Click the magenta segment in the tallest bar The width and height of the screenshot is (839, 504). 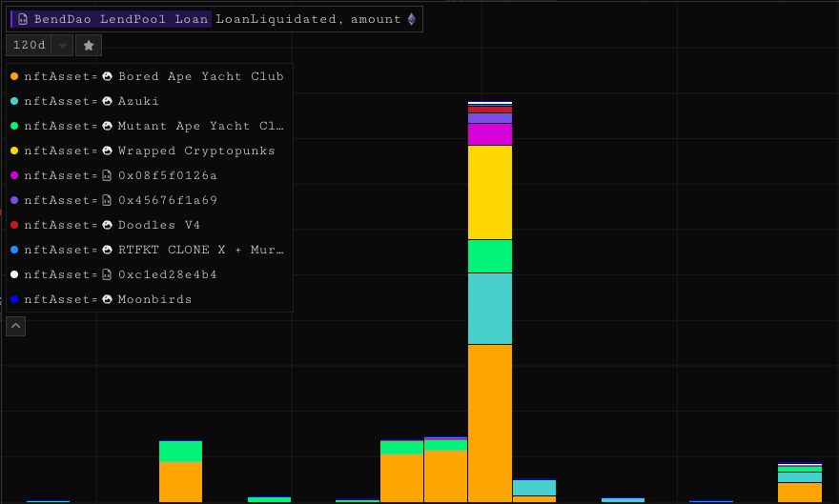pos(490,134)
